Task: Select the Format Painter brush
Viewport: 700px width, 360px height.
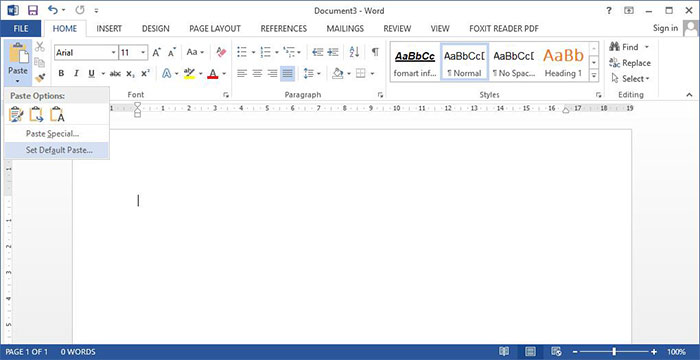Action: click(x=40, y=78)
